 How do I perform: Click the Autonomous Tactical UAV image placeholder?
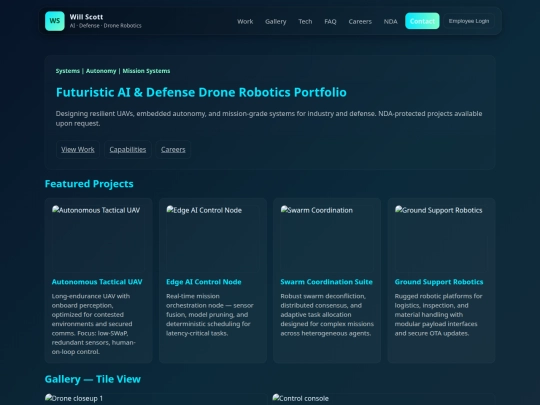point(98,239)
